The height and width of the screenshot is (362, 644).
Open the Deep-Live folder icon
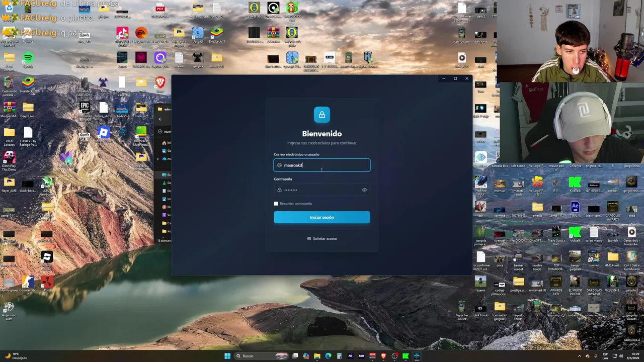pyautogui.click(x=28, y=110)
